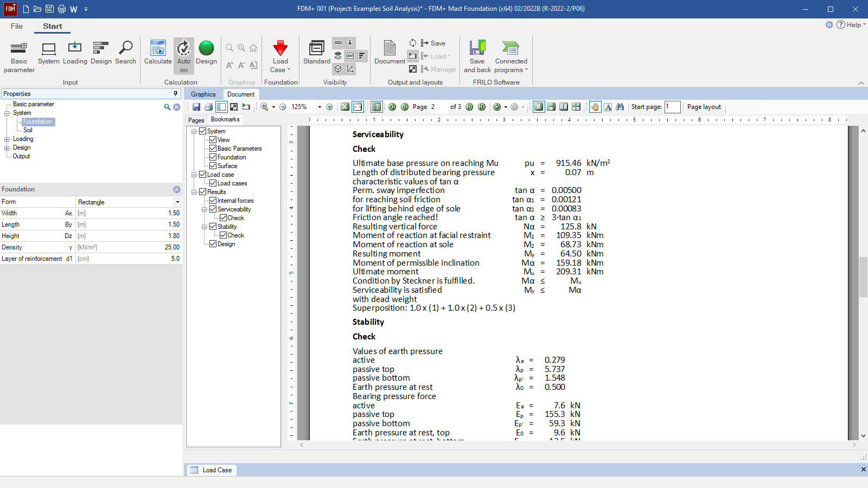The height and width of the screenshot is (488, 868).
Task: Open the Loading input ribbon button
Action: pos(75,54)
